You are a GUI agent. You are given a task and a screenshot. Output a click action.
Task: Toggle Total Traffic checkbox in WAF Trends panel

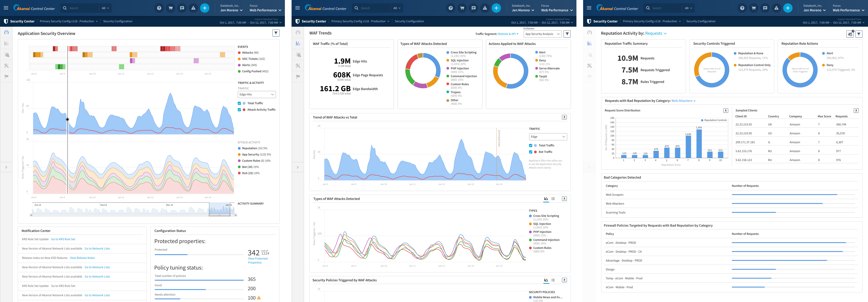pyautogui.click(x=531, y=145)
